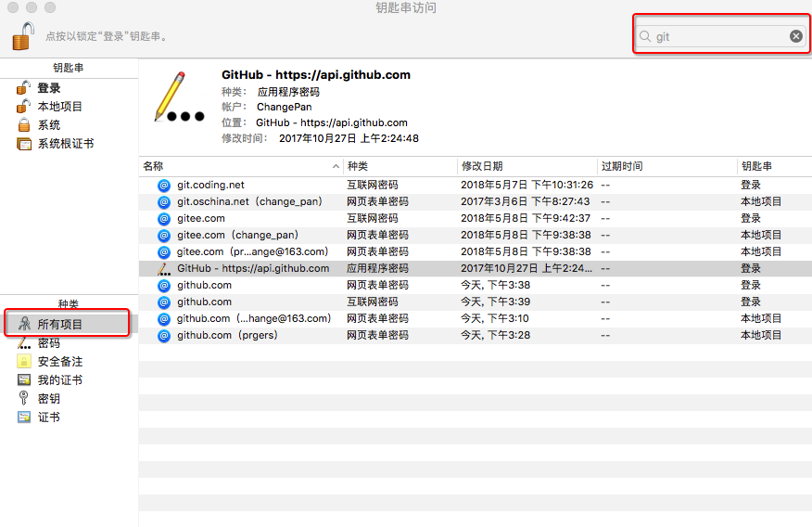The height and width of the screenshot is (527, 812).
Task: Click the 密钥 key icon
Action: coord(23,398)
